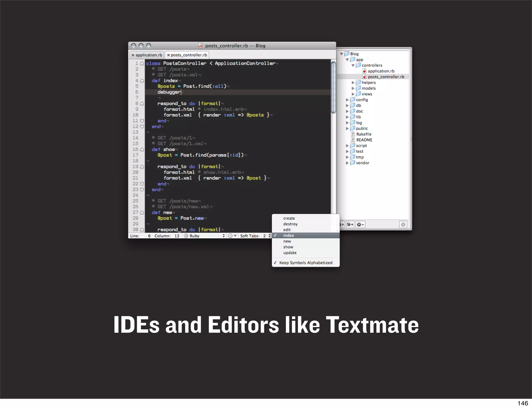This screenshot has width=532, height=409.
Task: Toggle the fold end marker on line 11
Action: [x=142, y=121]
